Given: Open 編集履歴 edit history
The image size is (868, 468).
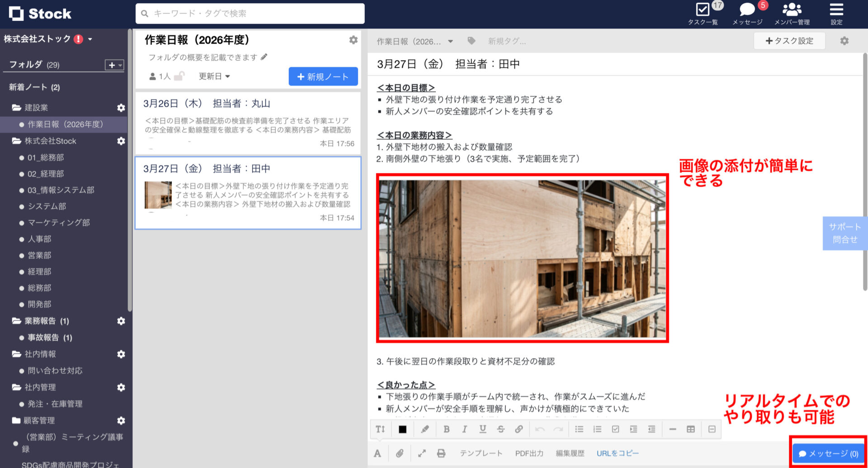Looking at the screenshot, I should pyautogui.click(x=571, y=453).
